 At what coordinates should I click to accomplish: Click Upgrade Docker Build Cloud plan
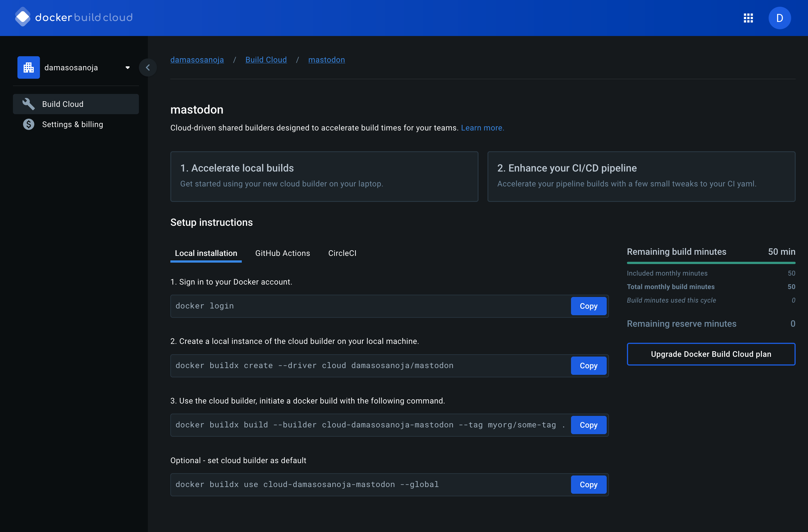(x=710, y=354)
